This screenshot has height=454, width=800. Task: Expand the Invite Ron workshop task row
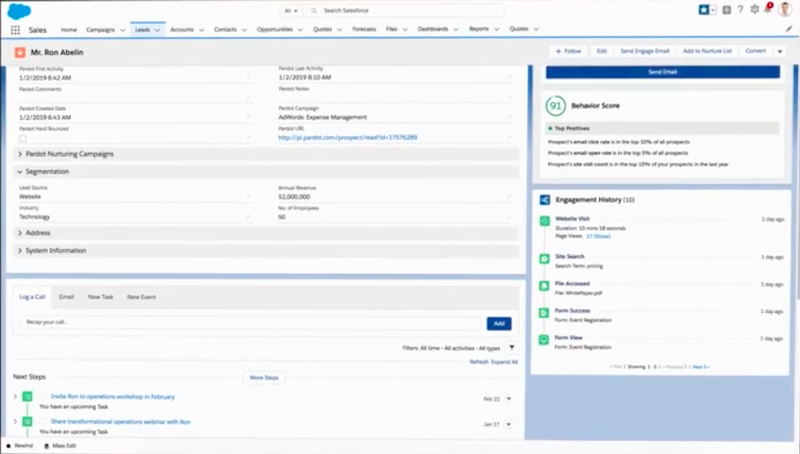15,396
